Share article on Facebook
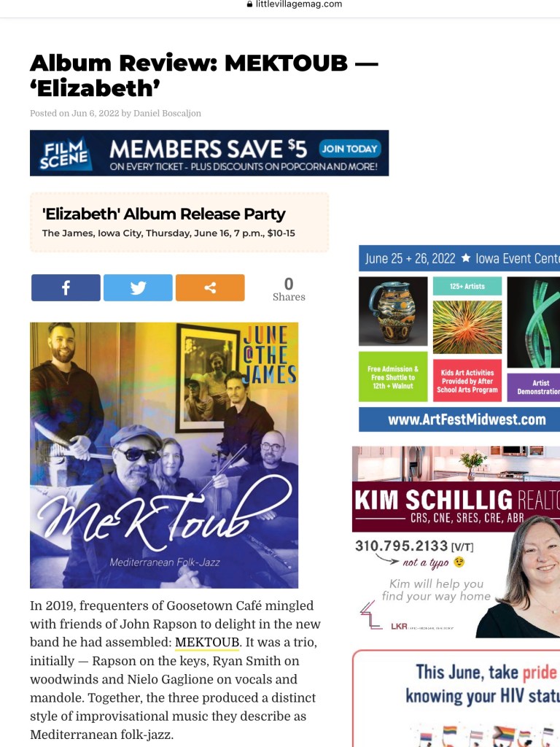560x747 pixels. tap(66, 287)
